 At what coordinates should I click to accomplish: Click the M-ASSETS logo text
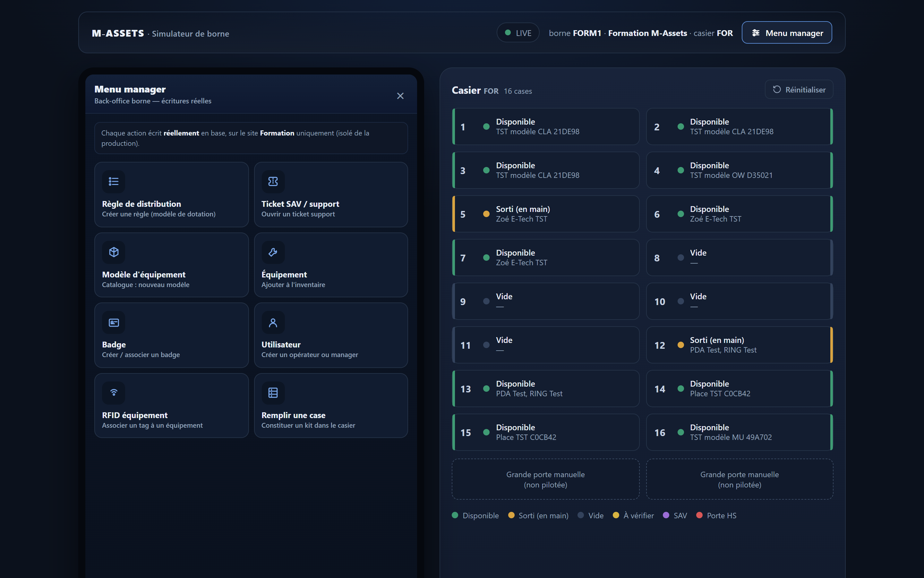[118, 33]
